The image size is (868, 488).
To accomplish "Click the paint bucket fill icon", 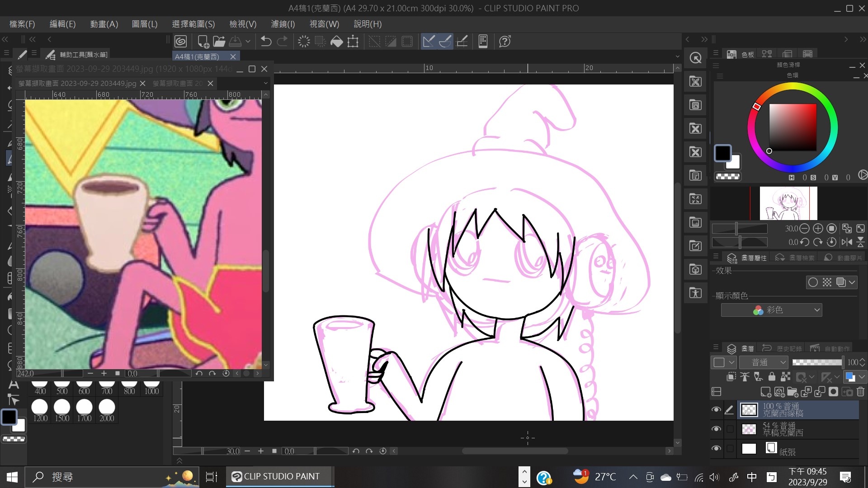I will (x=337, y=42).
